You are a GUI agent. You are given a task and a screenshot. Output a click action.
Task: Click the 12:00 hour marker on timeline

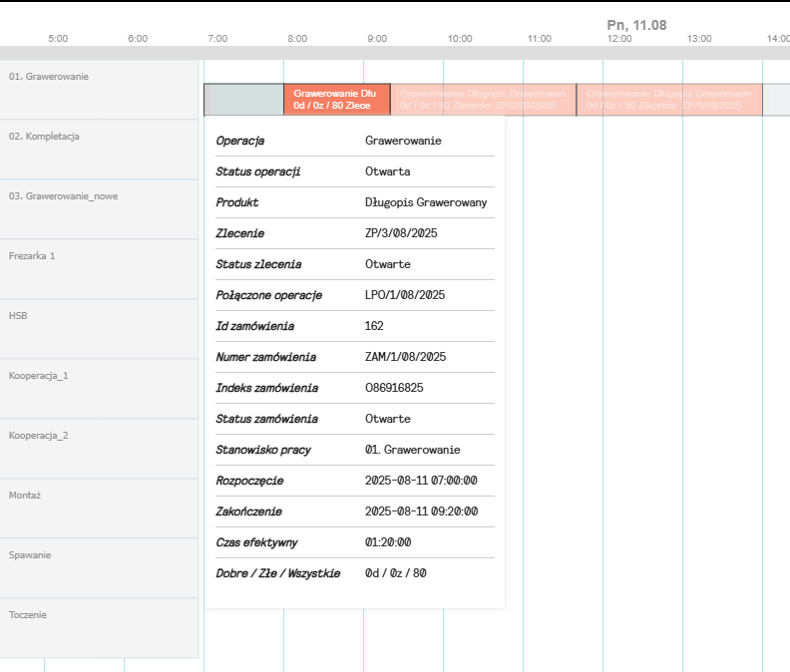619,38
